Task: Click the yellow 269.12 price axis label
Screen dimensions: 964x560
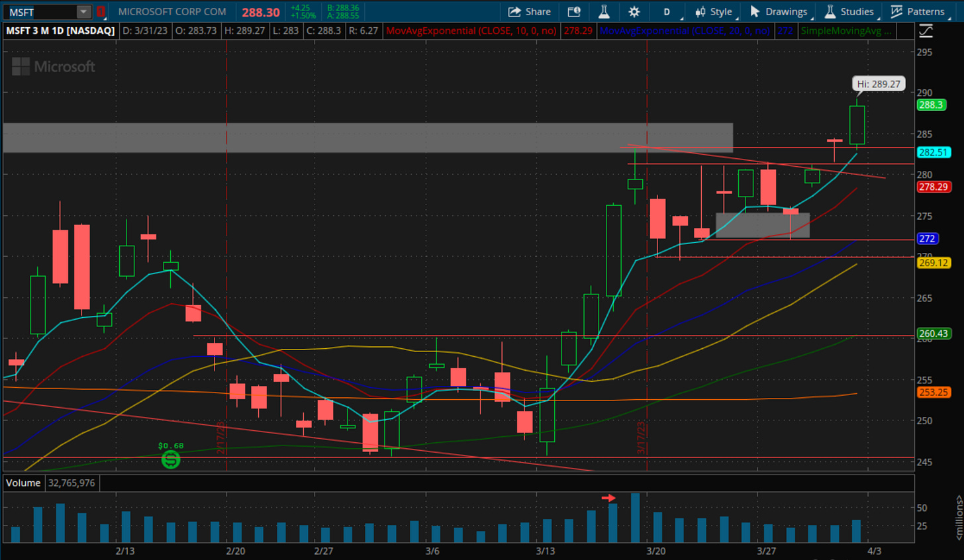Action: pos(934,263)
